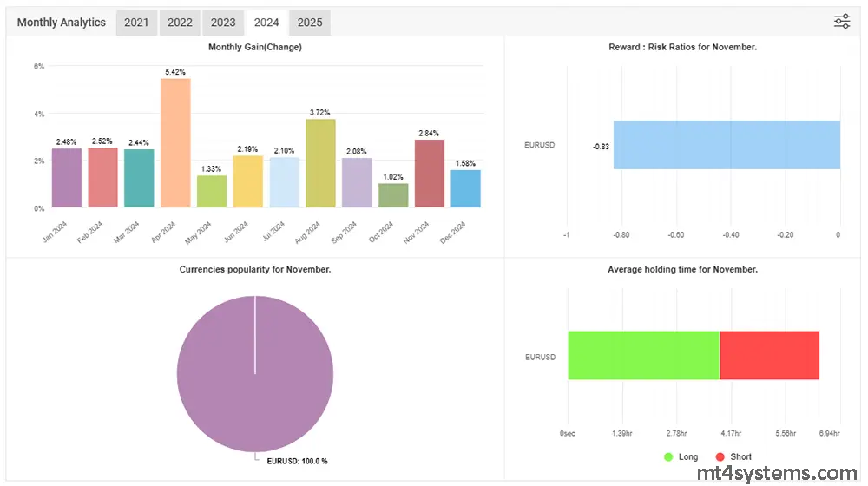Click the green Long holding time bar
This screenshot has height=486, width=868.
(x=643, y=355)
